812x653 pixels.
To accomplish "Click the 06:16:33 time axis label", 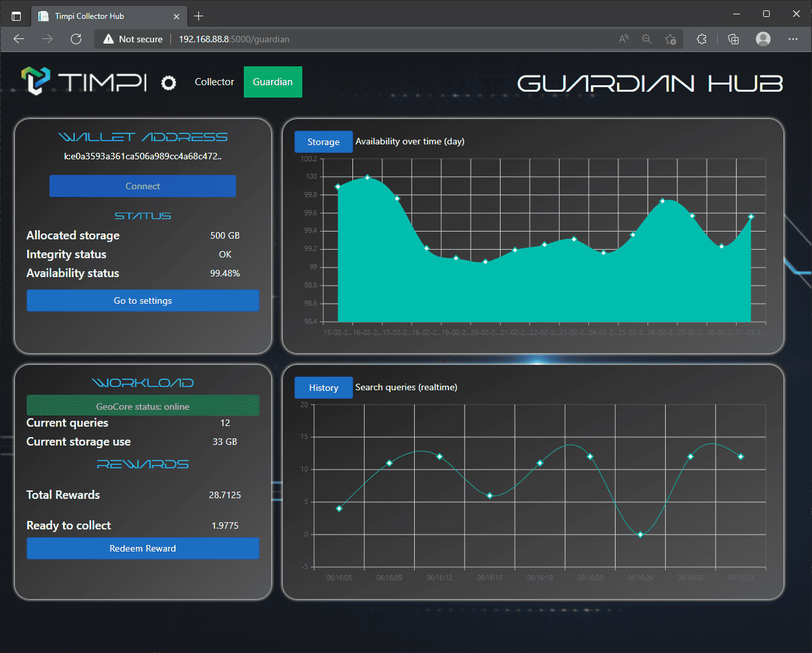I will 740,578.
